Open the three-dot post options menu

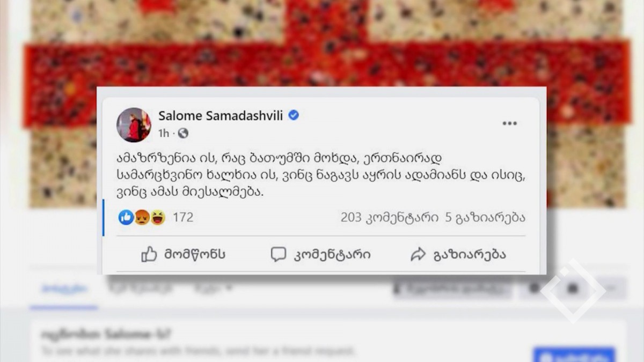509,123
